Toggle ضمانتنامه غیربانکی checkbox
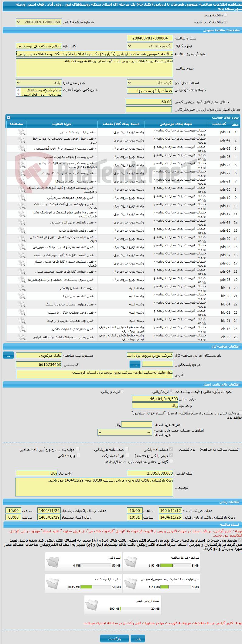Image resolution: width=242 pixels, height=644 pixels. 127,449
